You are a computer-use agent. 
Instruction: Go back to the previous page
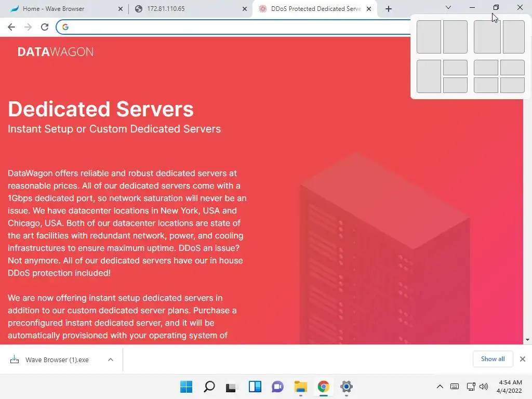coord(11,27)
